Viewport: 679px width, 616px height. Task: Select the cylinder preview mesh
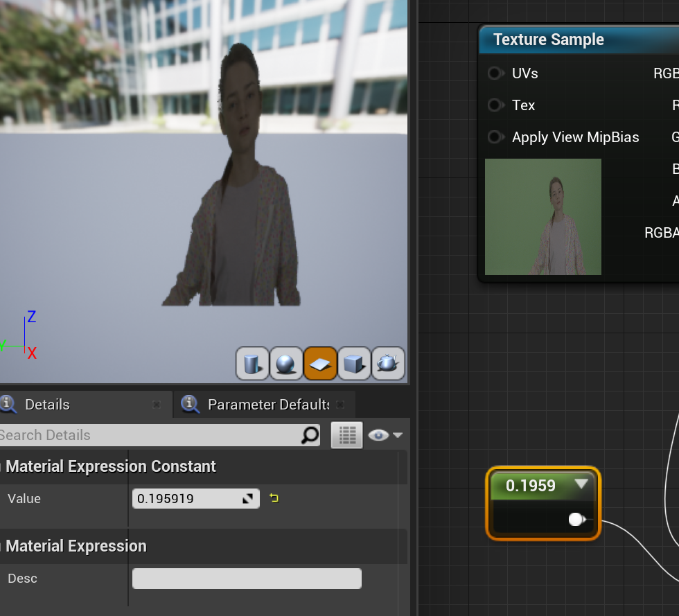[x=252, y=364]
